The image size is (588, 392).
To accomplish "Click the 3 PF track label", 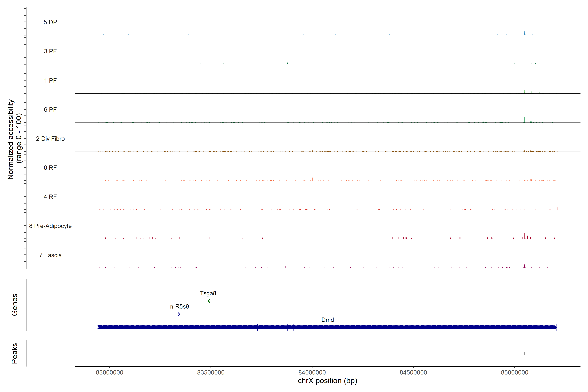I will point(50,51).
